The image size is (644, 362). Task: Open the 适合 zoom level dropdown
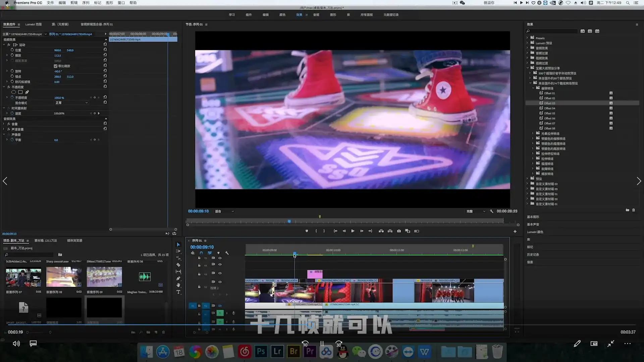click(224, 212)
